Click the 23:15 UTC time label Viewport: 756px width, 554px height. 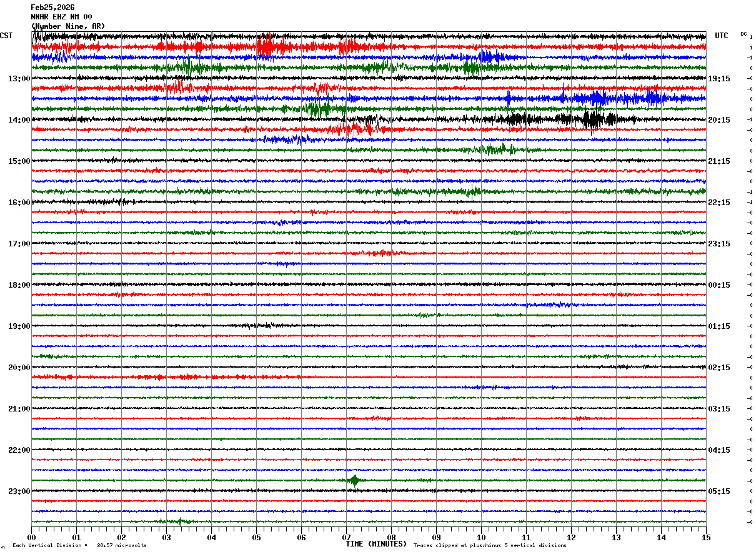pos(719,244)
